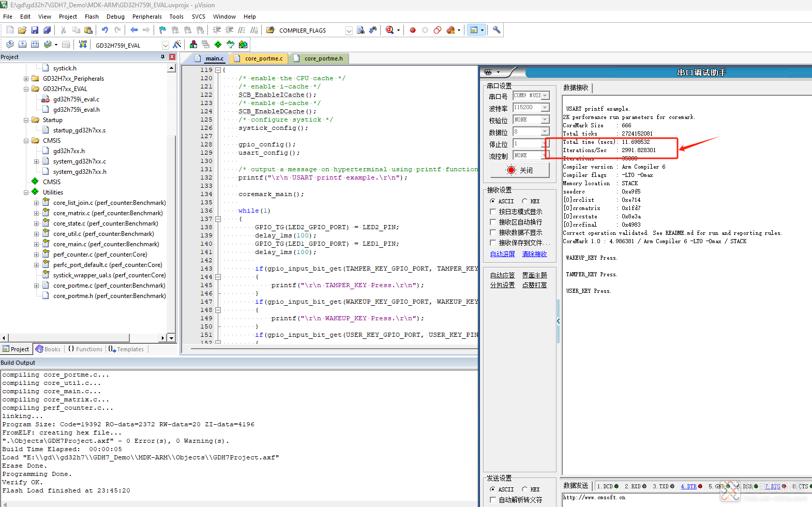Collapse the Utilities group in project tree
Viewport: 812px width, 507px height.
coord(26,192)
